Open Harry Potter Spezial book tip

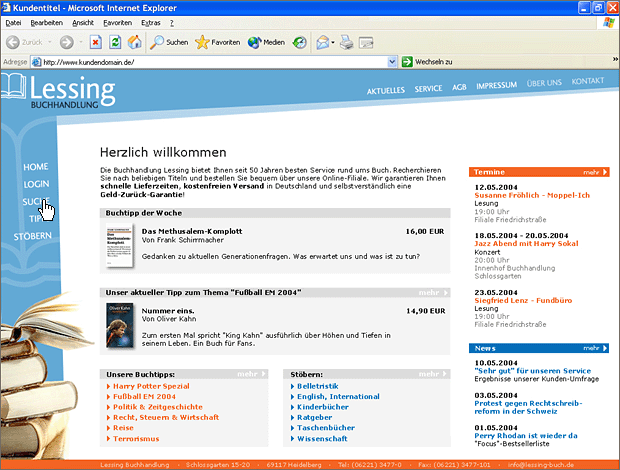point(151,386)
